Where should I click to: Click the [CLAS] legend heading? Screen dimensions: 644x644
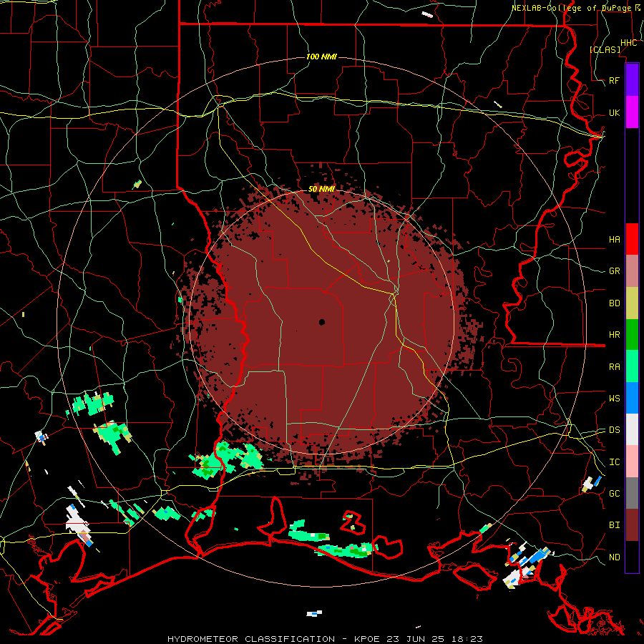click(x=605, y=49)
